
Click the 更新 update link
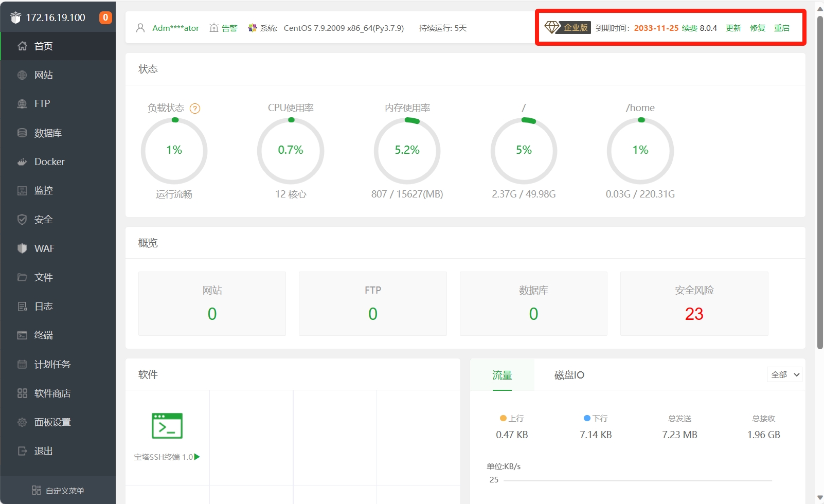click(x=733, y=28)
